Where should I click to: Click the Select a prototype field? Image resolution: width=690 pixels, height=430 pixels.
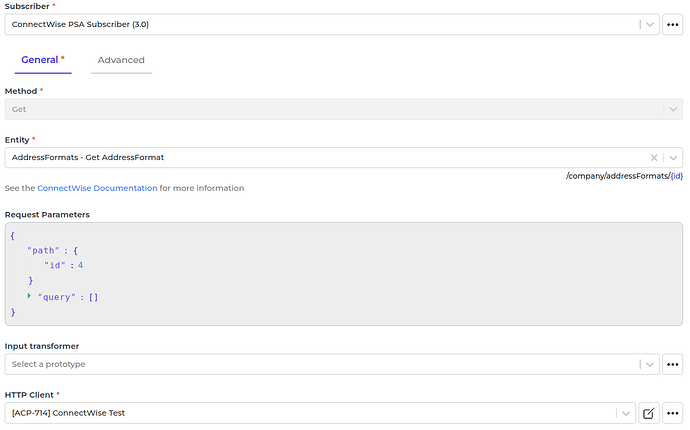tap(320, 364)
